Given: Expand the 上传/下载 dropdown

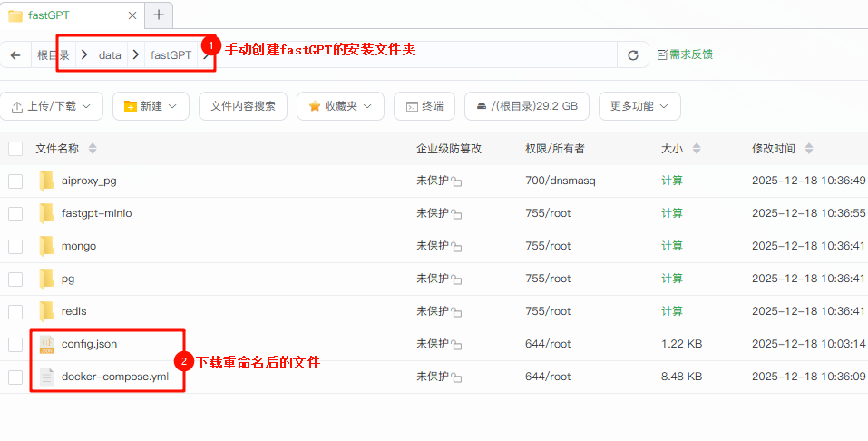Looking at the screenshot, I should [51, 106].
